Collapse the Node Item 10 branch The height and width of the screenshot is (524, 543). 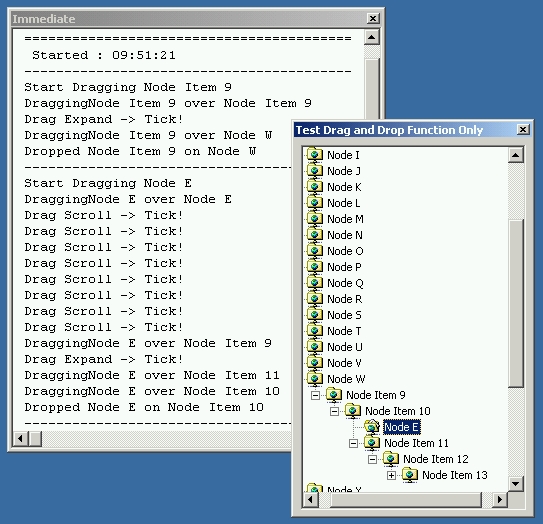pyautogui.click(x=334, y=411)
